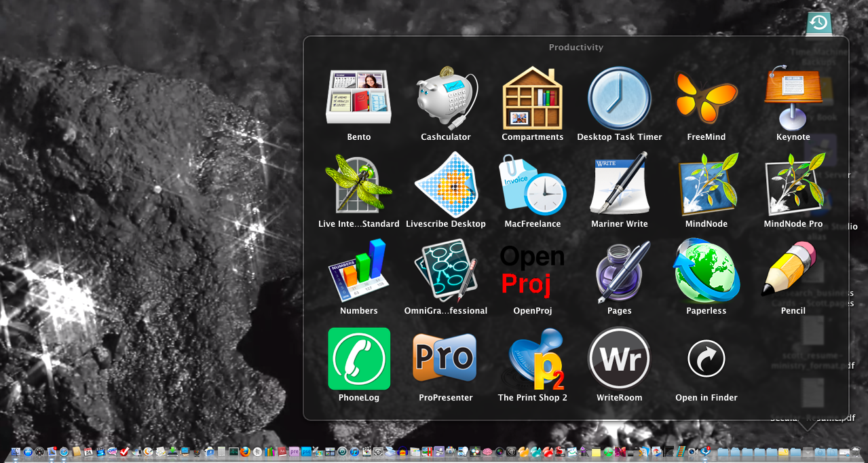Launch Cashculator from the Productivity stack
This screenshot has height=463, width=868.
(446, 98)
